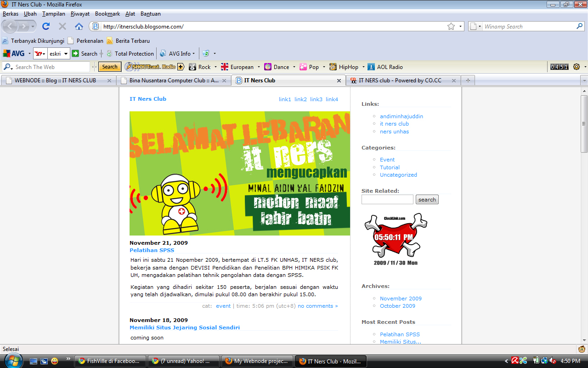Image resolution: width=588 pixels, height=368 pixels.
Task: Bookmark this page with the star icon
Action: [x=451, y=26]
